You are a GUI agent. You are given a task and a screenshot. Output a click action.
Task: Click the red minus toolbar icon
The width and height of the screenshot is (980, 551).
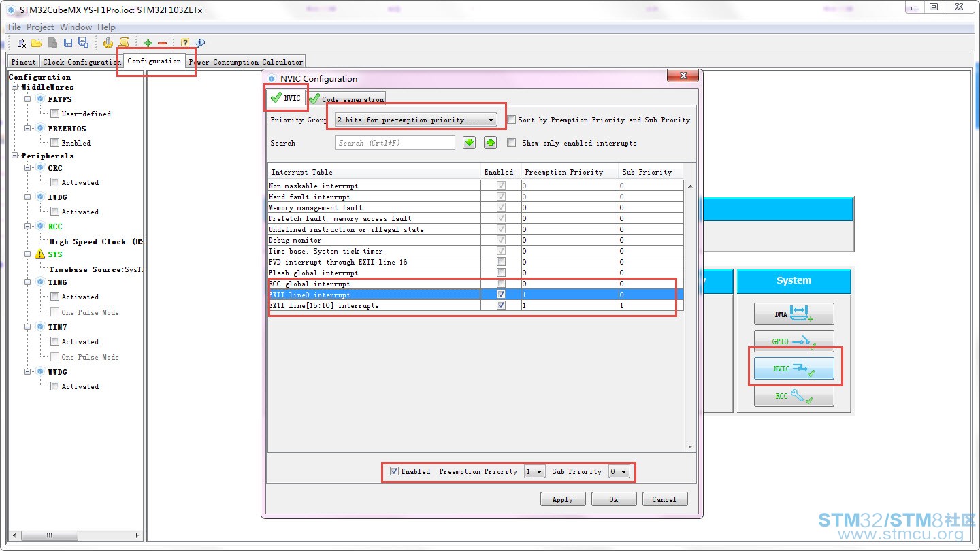click(x=162, y=43)
